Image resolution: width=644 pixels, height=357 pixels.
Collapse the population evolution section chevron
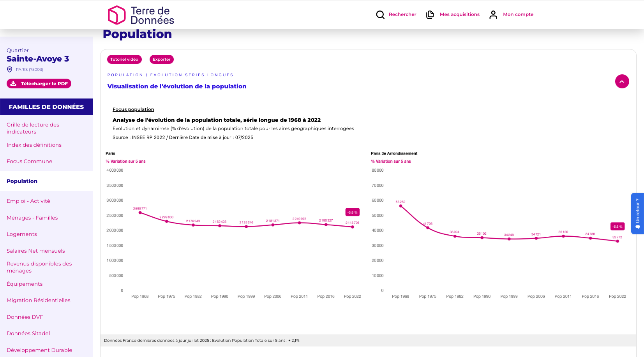[x=622, y=81]
